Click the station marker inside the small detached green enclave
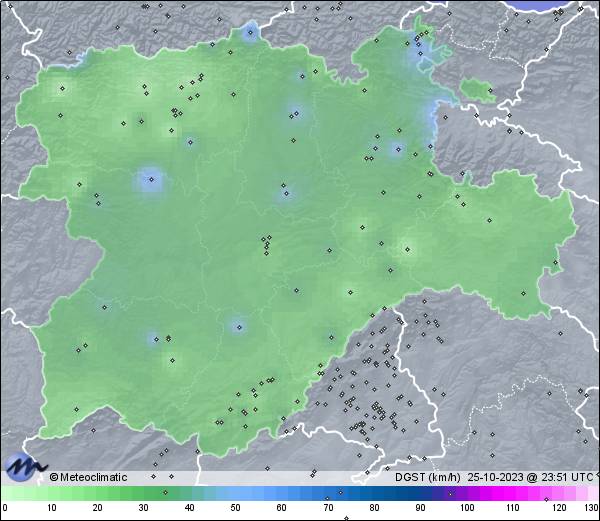 [x=490, y=90]
